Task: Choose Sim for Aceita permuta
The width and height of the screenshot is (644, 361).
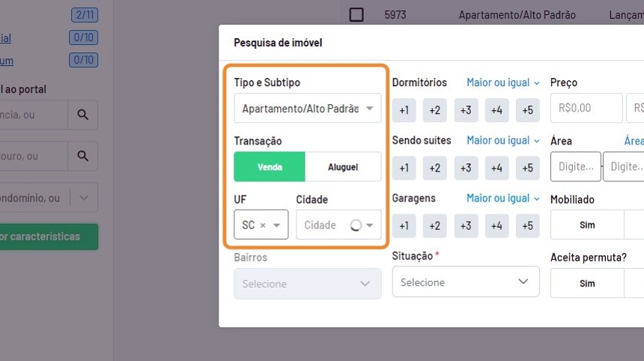Action: pyautogui.click(x=587, y=283)
